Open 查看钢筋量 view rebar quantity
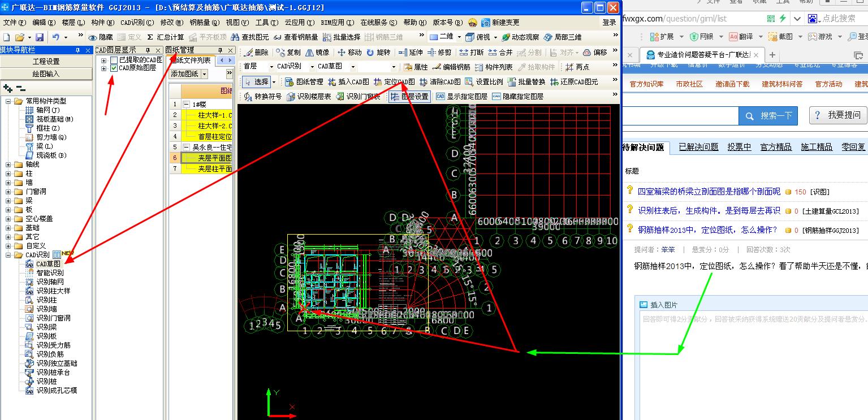 click(x=295, y=37)
